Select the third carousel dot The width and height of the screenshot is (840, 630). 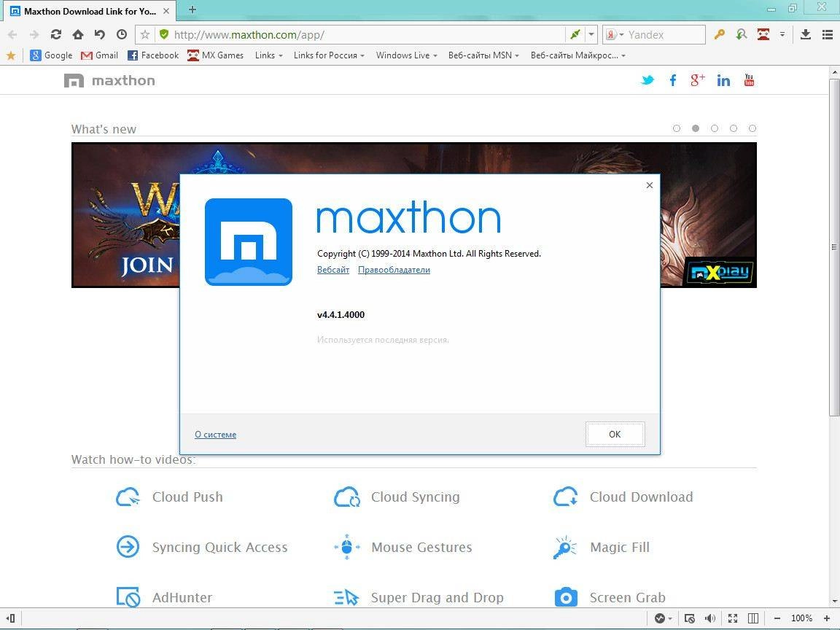[x=715, y=128]
